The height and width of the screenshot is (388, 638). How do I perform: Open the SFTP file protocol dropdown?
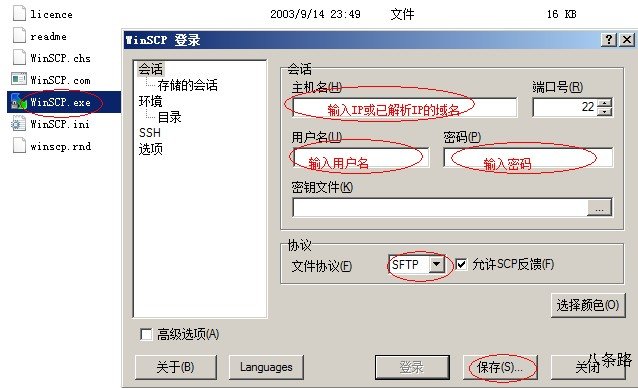pos(437,265)
